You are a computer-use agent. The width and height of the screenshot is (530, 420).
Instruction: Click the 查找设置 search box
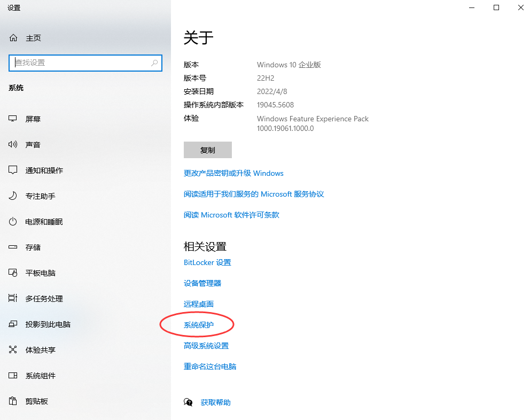pyautogui.click(x=85, y=63)
